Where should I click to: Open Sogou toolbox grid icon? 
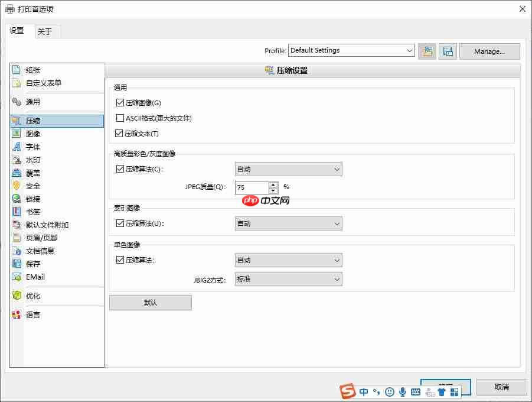click(x=454, y=392)
